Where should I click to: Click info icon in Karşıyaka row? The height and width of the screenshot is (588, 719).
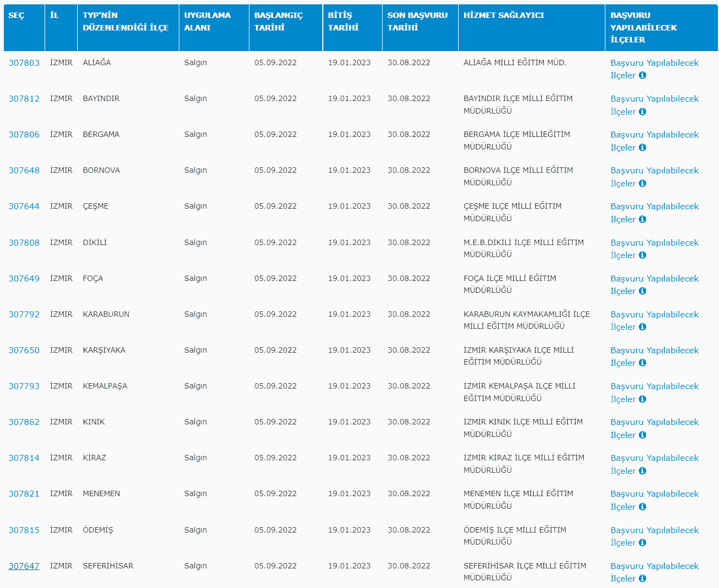pyautogui.click(x=642, y=362)
